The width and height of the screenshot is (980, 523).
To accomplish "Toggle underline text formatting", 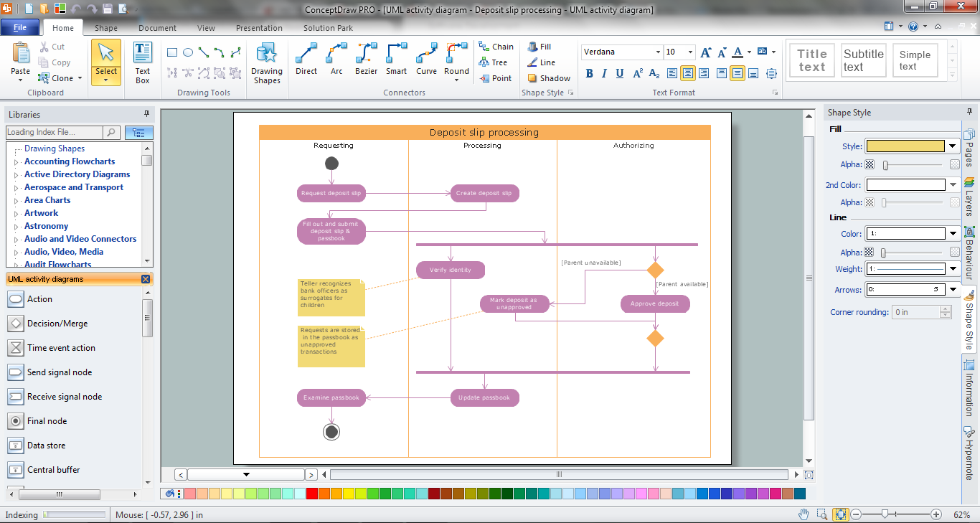I will [620, 73].
